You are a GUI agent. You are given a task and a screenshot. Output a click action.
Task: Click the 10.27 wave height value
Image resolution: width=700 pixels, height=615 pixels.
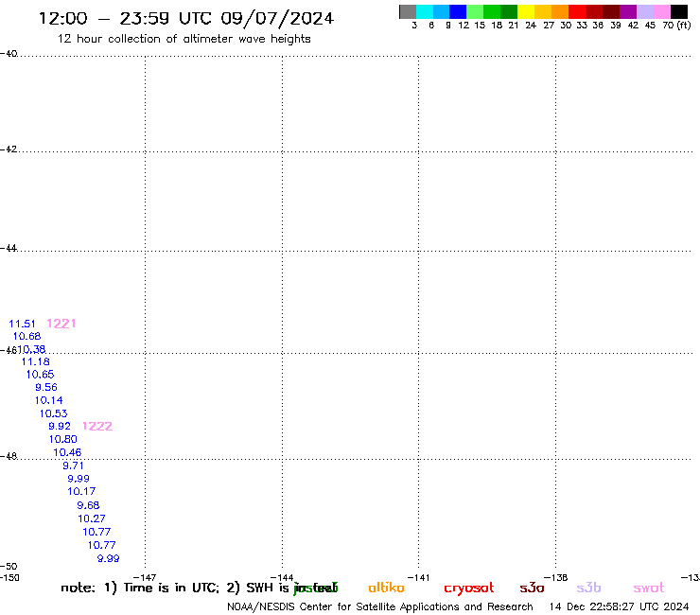[x=92, y=518]
